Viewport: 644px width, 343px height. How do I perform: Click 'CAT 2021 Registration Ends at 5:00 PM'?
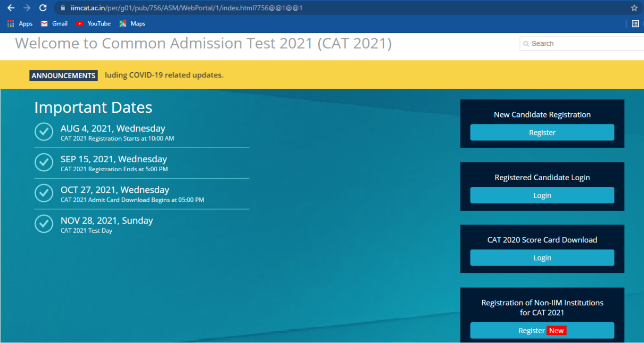pos(114,169)
